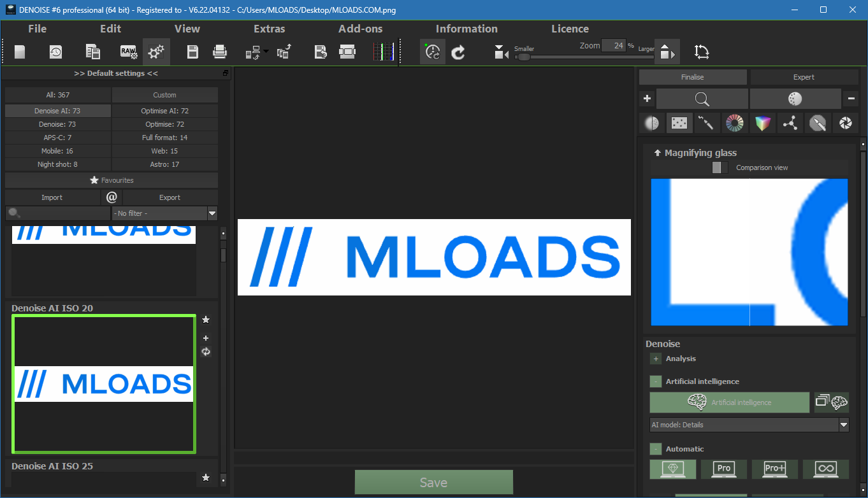This screenshot has height=498, width=868.
Task: Open the File menu
Action: [37, 29]
